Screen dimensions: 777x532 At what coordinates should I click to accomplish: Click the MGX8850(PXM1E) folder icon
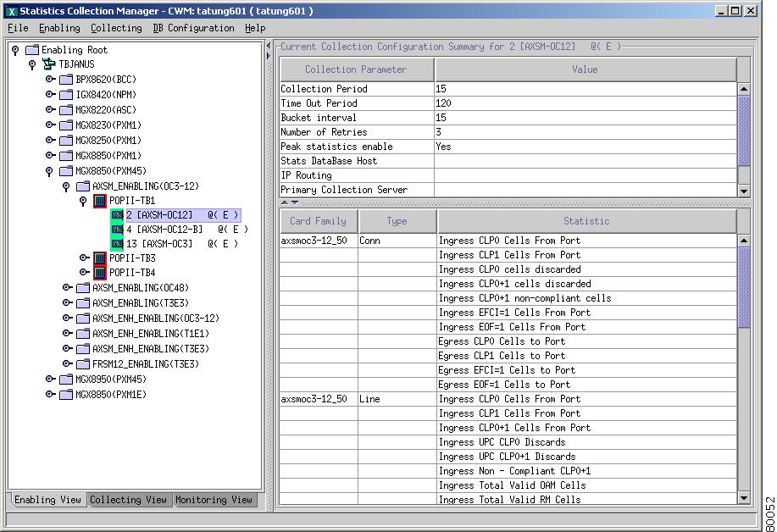point(66,394)
